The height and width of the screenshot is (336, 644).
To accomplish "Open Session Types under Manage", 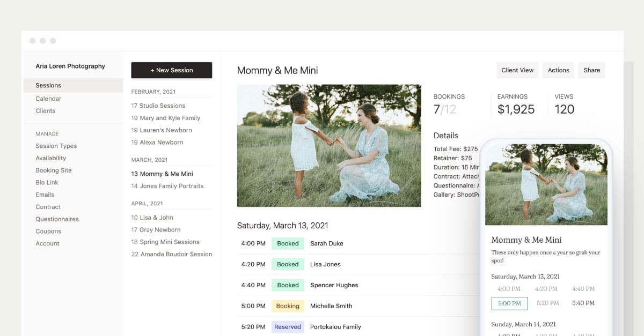I will pyautogui.click(x=56, y=146).
